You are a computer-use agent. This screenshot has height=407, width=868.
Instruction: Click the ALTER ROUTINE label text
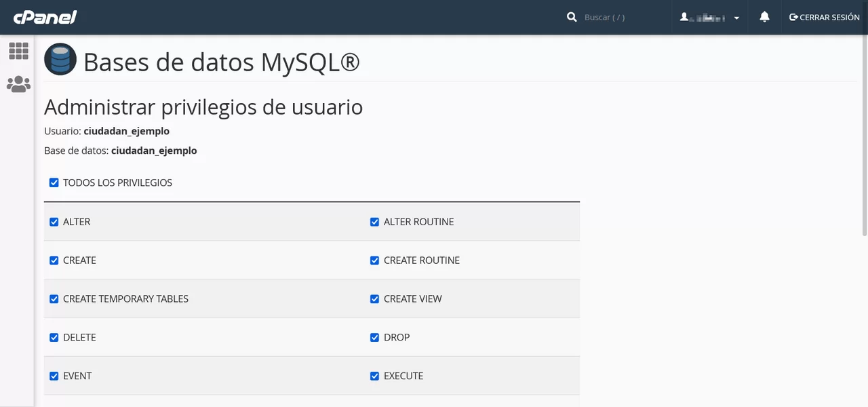tap(418, 222)
